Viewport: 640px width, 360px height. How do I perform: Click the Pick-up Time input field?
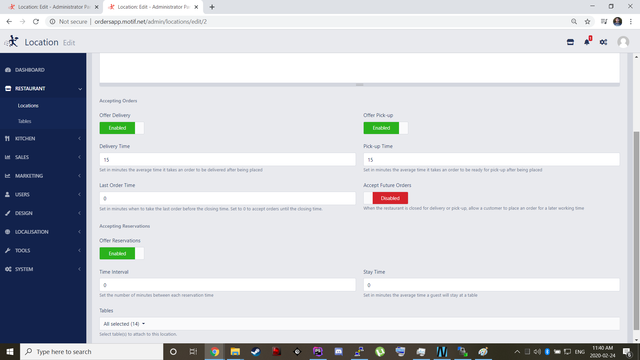(491, 160)
